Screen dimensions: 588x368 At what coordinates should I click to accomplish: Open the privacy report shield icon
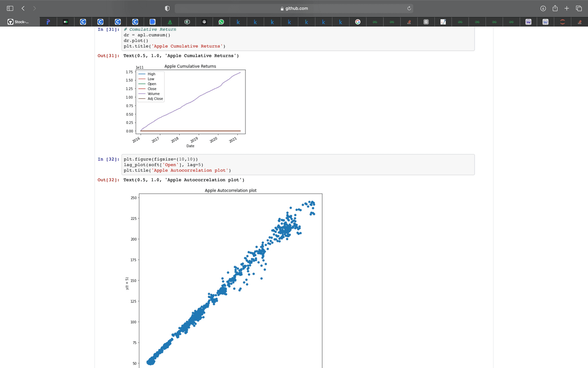[x=167, y=8]
